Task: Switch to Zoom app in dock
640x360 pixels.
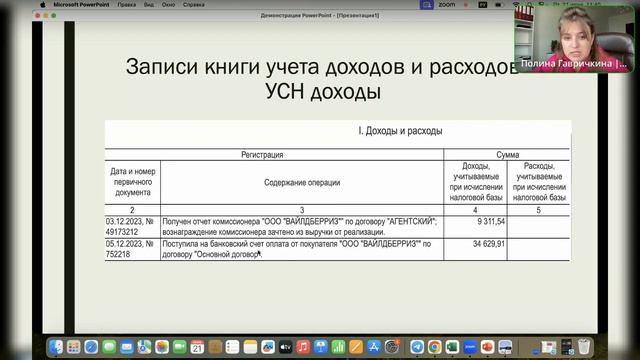Action: (x=470, y=347)
